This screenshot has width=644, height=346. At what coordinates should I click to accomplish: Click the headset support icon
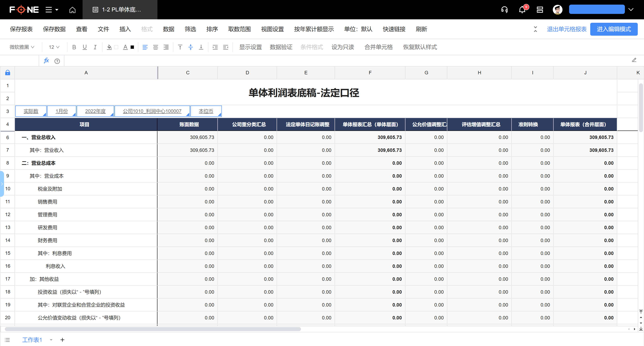(504, 9)
